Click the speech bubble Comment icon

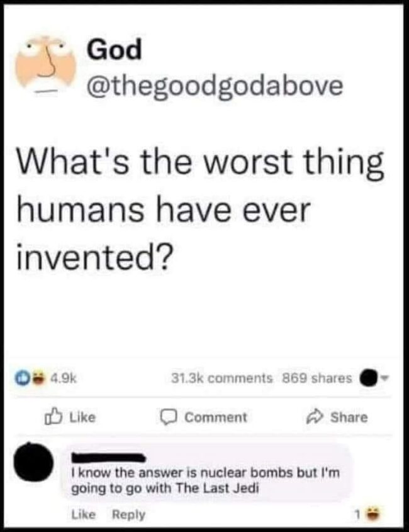[x=169, y=418]
